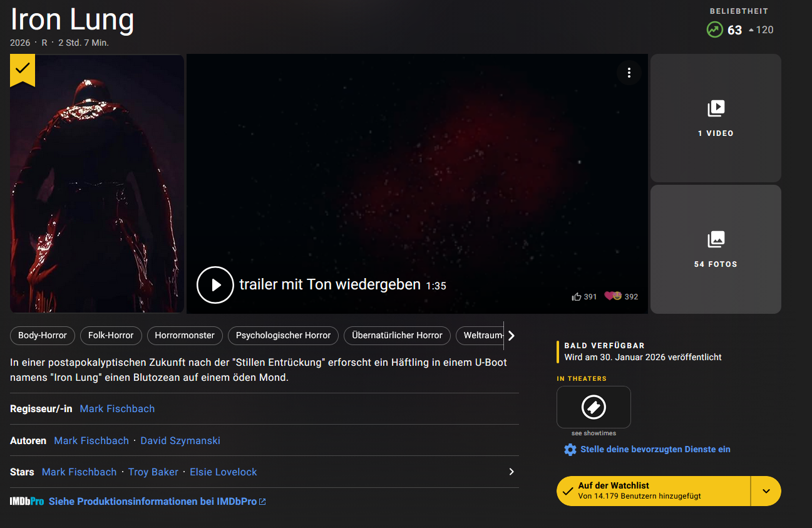Click the heart emoji reactions icon
Screen dimensions: 812x528
tap(612, 296)
